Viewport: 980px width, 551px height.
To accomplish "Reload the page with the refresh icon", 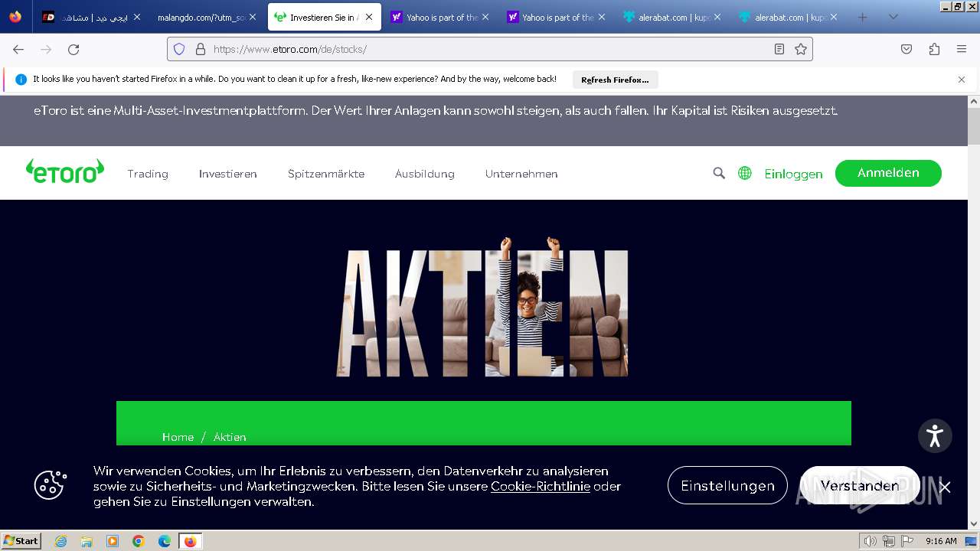I will (73, 49).
